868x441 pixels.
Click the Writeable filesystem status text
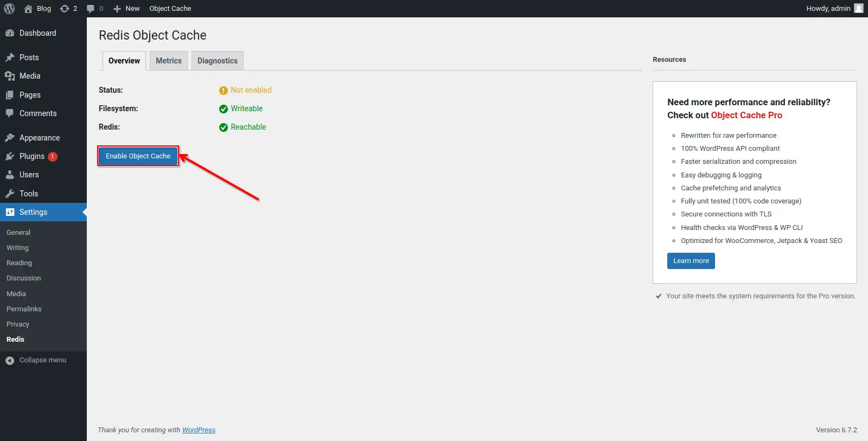[x=247, y=108]
